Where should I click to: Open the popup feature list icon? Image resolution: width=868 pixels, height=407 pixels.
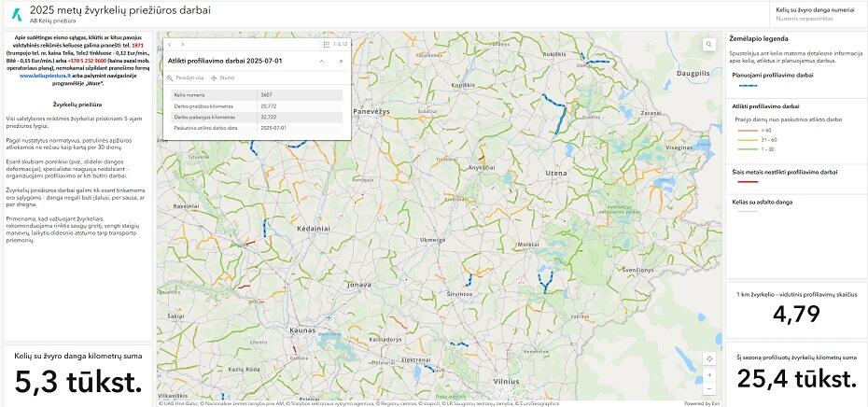click(327, 44)
